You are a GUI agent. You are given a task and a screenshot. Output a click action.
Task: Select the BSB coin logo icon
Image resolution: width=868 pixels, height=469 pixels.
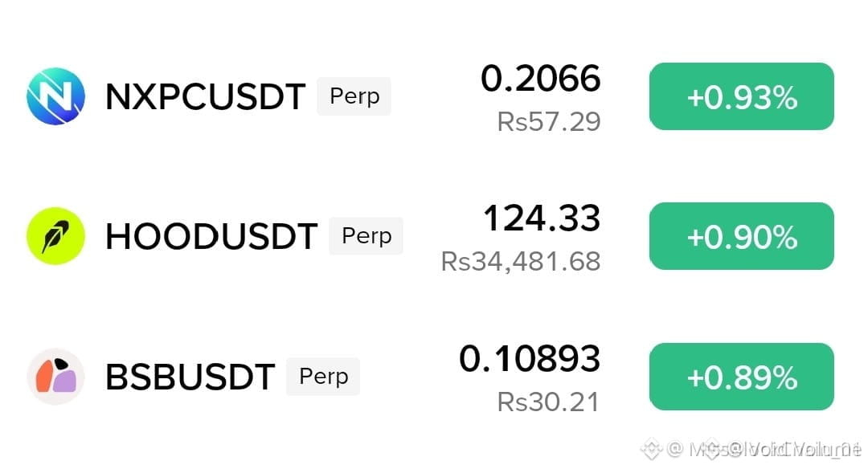tap(56, 377)
